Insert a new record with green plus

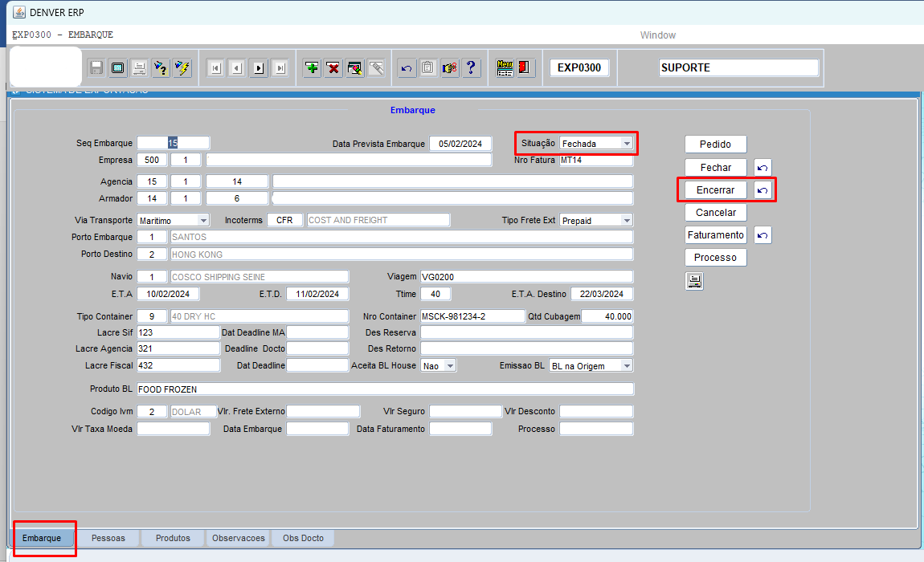[x=312, y=68]
